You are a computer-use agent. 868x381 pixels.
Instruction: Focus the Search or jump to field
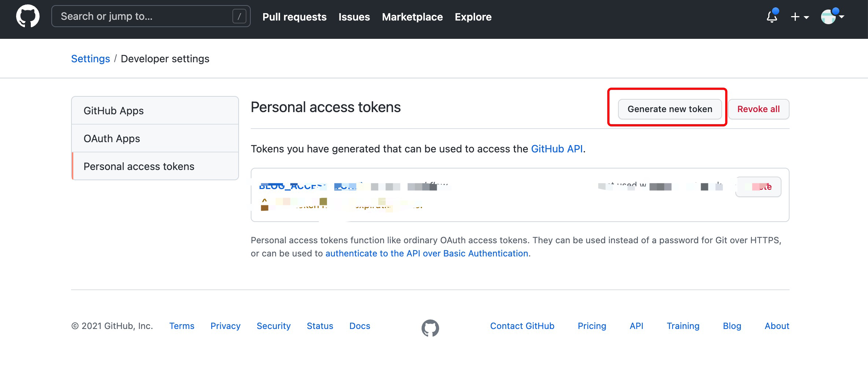coord(151,16)
